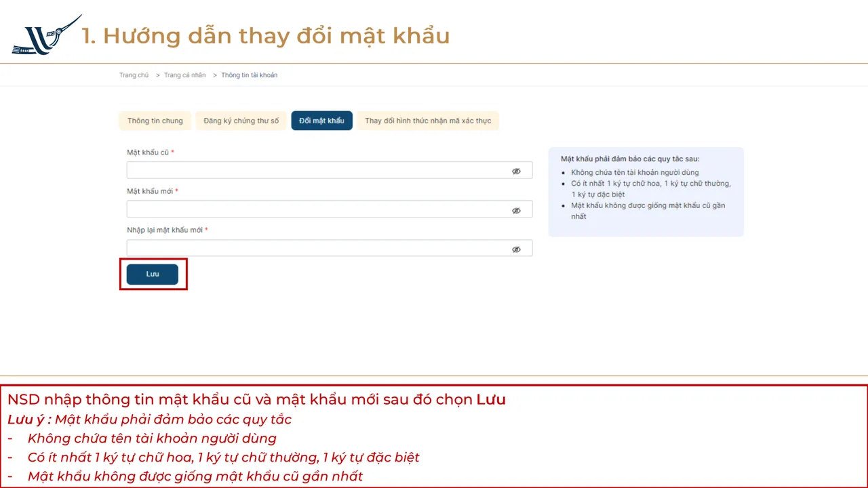Select the Đổi mật khẩu tab
The width and height of the screenshot is (868, 488).
click(321, 121)
